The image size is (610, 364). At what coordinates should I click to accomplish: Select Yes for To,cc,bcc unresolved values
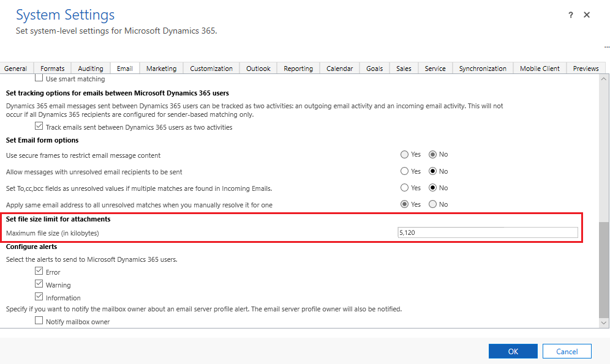point(405,188)
